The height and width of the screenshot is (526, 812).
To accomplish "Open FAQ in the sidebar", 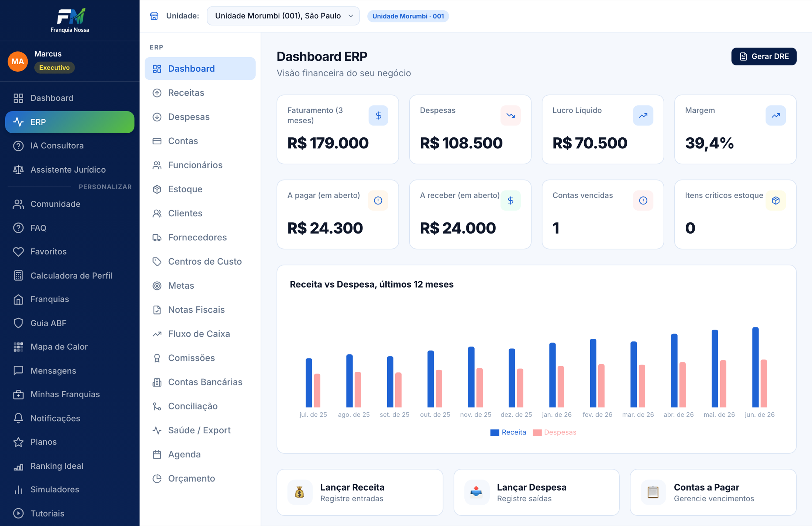I will point(70,228).
